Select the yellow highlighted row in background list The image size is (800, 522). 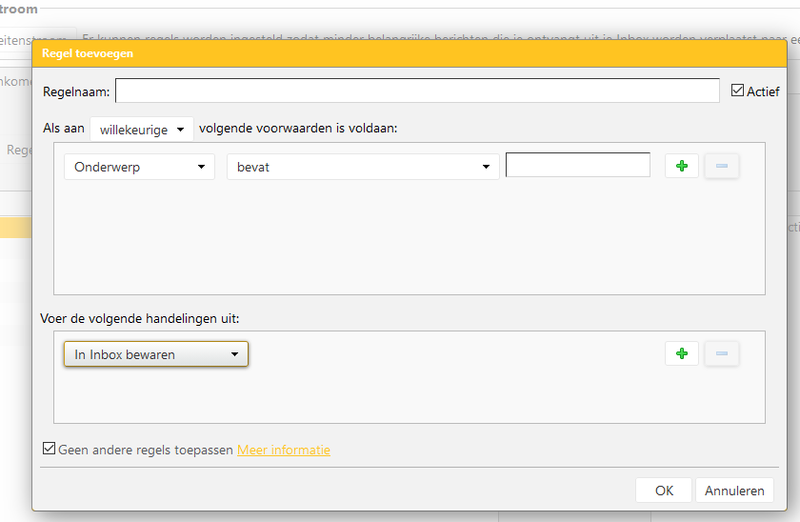[15, 229]
